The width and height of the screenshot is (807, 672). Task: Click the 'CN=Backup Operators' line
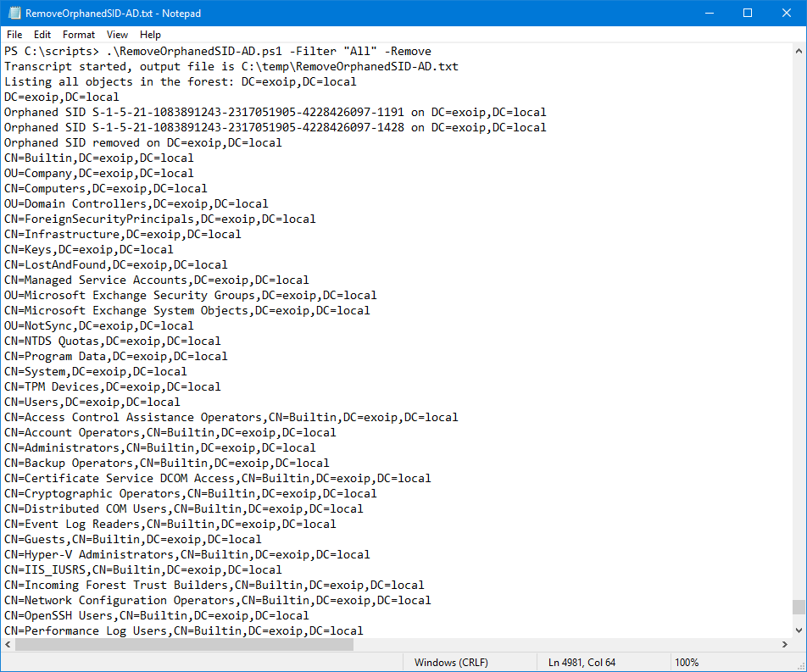[167, 463]
